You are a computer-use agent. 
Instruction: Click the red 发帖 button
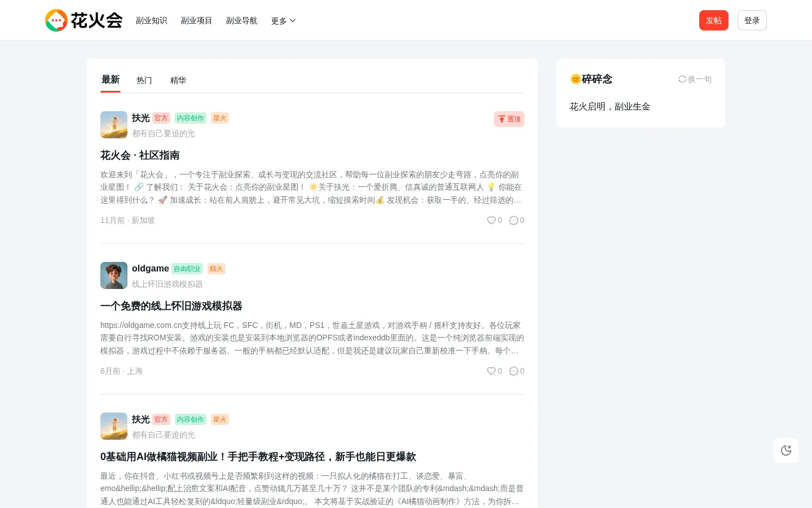714,20
